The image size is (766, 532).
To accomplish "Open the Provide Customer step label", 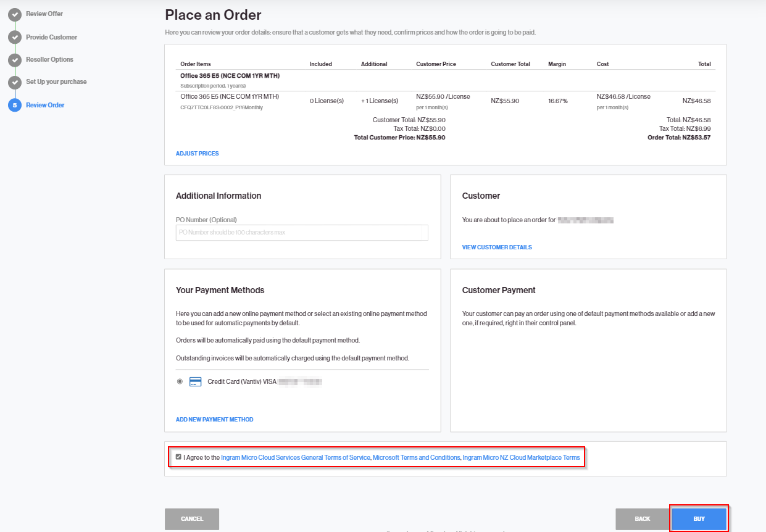I will pos(51,37).
